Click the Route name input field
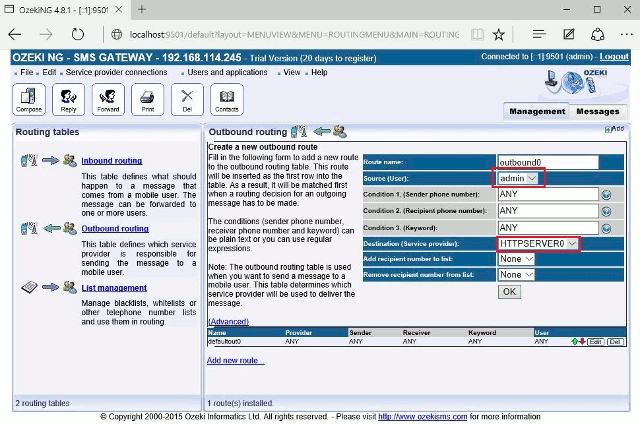This screenshot has width=640, height=424. [x=547, y=162]
